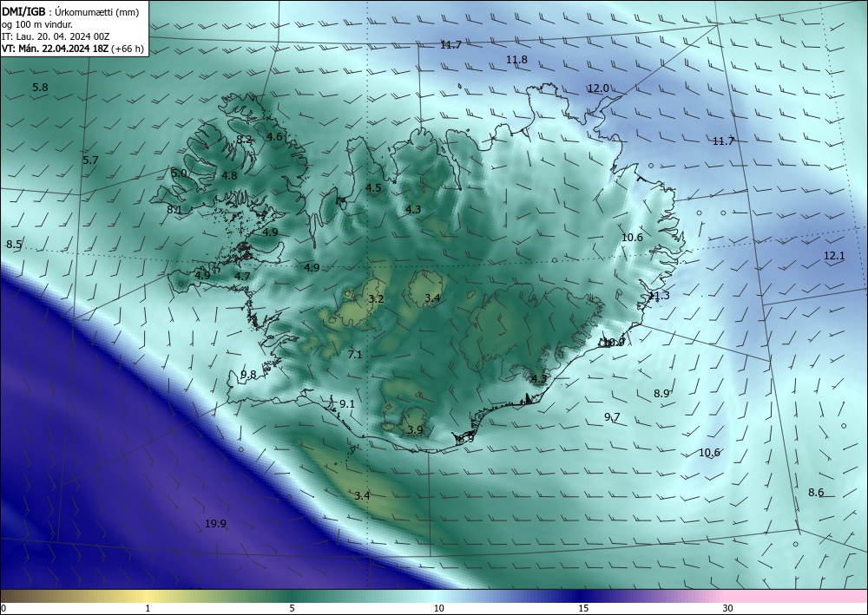Select the 9.1 map value
Screen dimensions: 868x615
point(347,404)
